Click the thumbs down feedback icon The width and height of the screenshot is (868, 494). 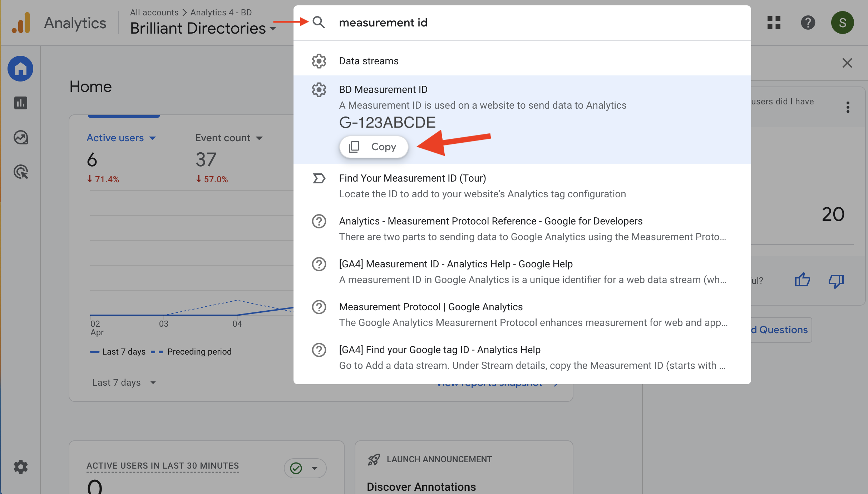pyautogui.click(x=836, y=281)
